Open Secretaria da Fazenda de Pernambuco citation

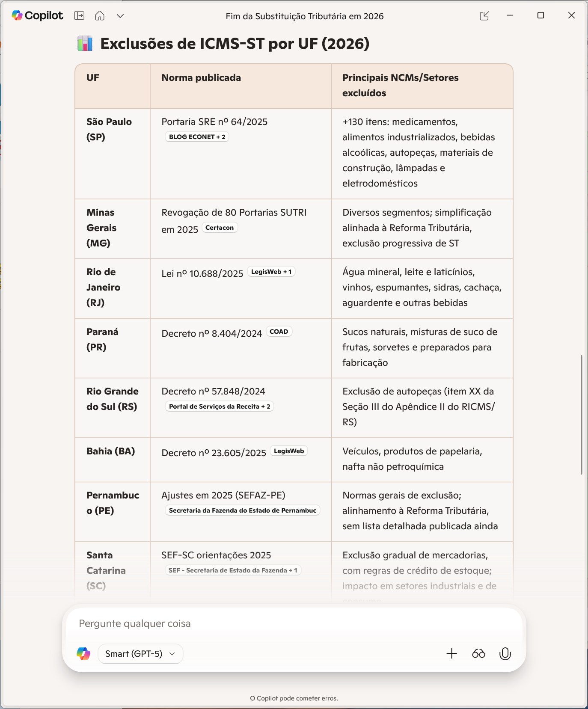click(242, 510)
